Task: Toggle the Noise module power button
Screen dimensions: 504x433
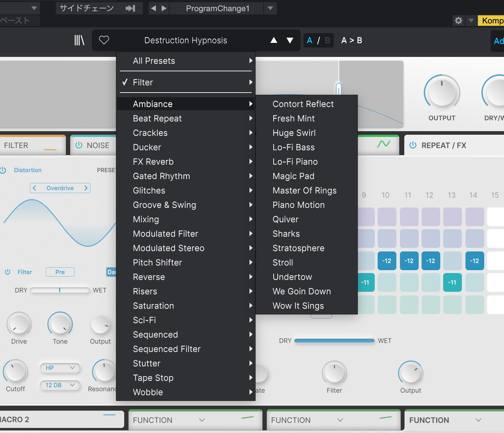Action: point(78,145)
